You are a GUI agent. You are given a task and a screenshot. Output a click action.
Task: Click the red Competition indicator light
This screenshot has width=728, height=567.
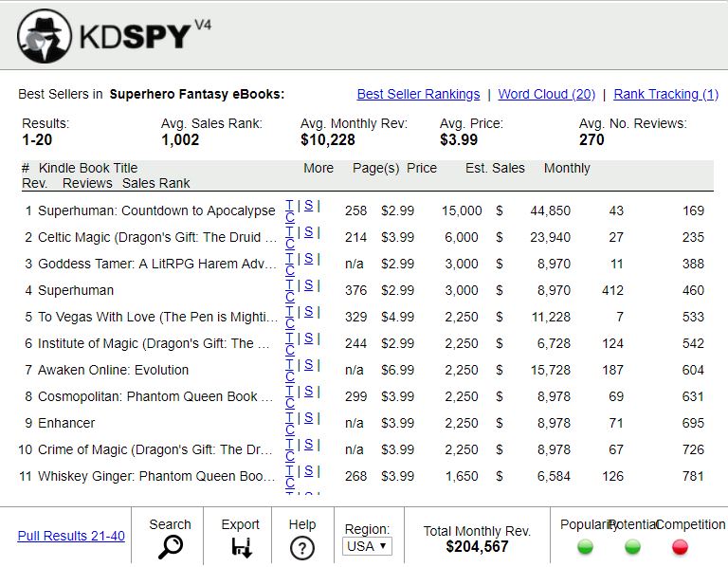(x=680, y=546)
